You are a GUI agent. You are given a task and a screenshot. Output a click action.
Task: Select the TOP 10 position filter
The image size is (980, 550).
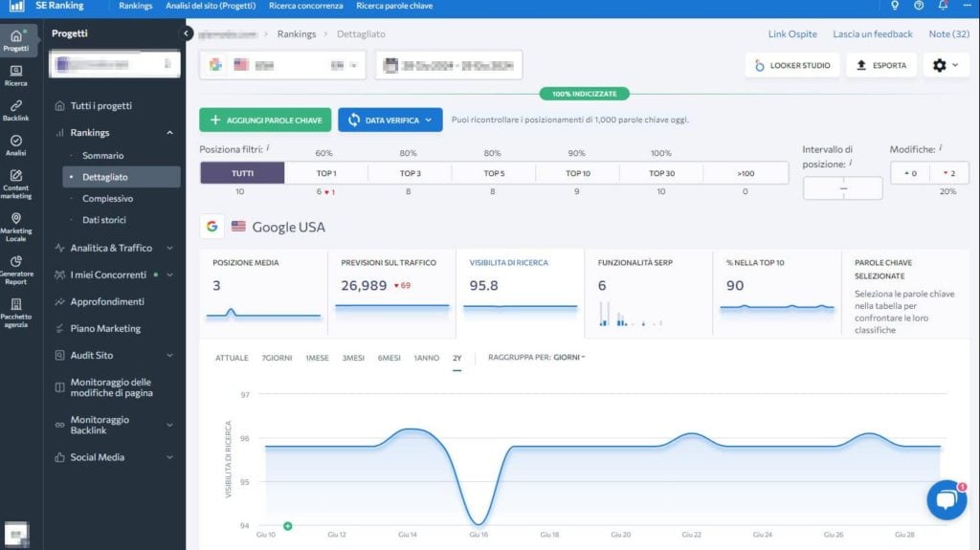click(x=578, y=173)
